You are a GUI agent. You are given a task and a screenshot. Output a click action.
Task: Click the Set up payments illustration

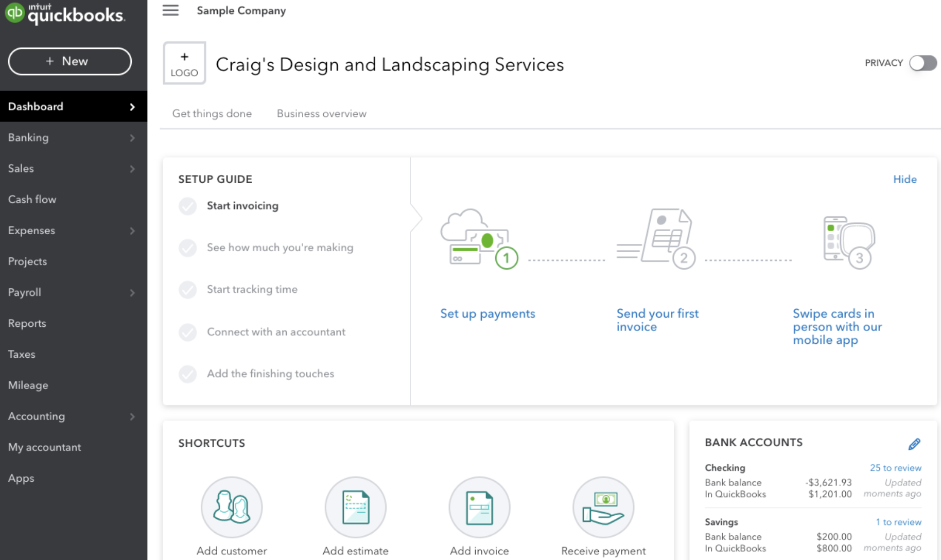click(x=479, y=238)
